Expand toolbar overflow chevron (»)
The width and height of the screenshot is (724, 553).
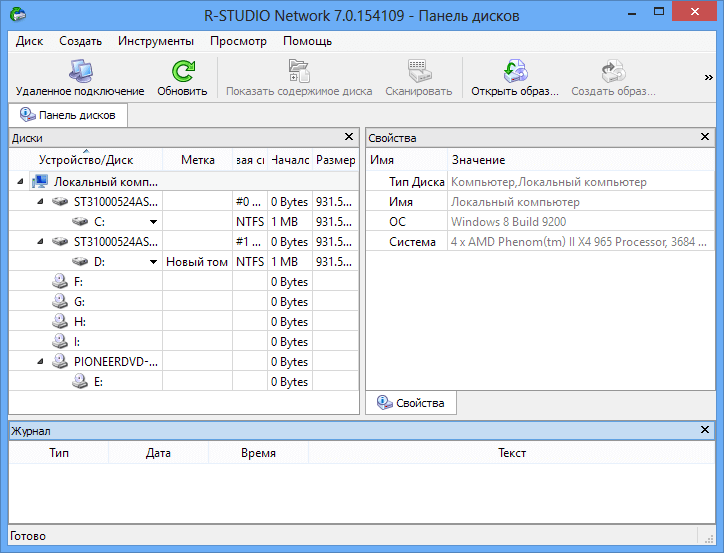coord(708,78)
